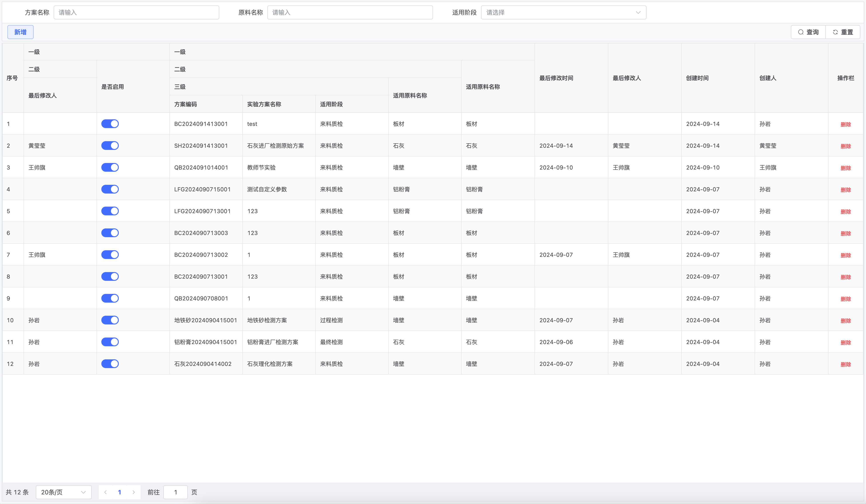Viewport: 866px width, 504px height.
Task: Click the 操作栏 column header
Action: (x=846, y=78)
